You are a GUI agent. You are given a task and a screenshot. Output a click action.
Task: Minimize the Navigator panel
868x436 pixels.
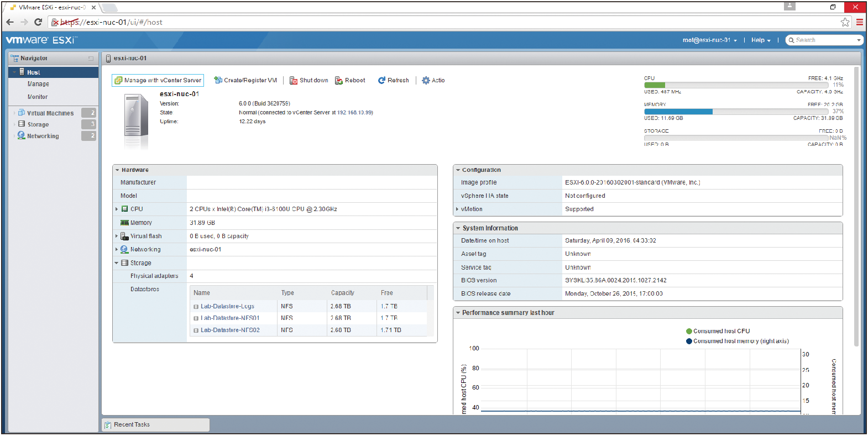point(91,58)
